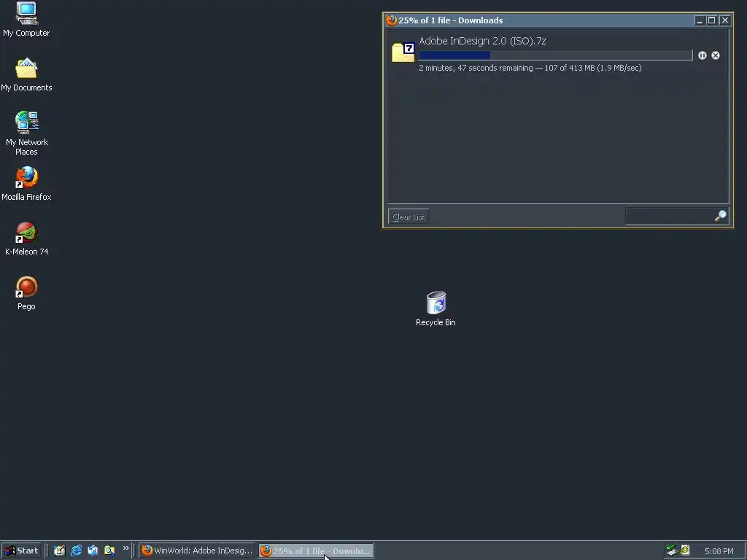Select the Recycle Bin desktop icon

tap(436, 309)
